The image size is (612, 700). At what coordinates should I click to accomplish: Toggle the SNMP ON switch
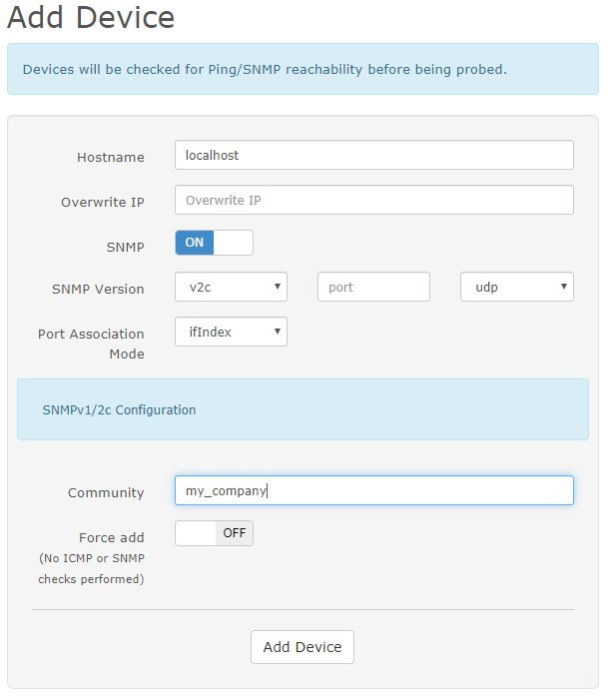point(214,243)
